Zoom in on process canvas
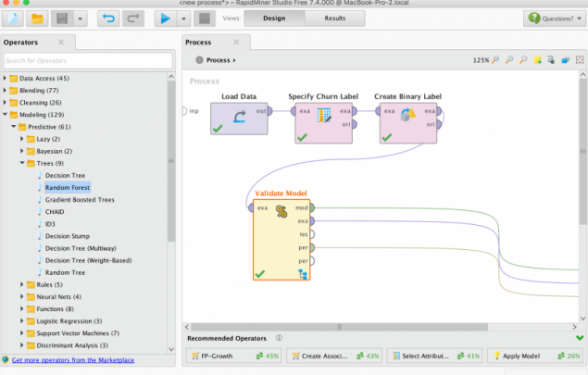The width and height of the screenshot is (588, 375). [509, 59]
